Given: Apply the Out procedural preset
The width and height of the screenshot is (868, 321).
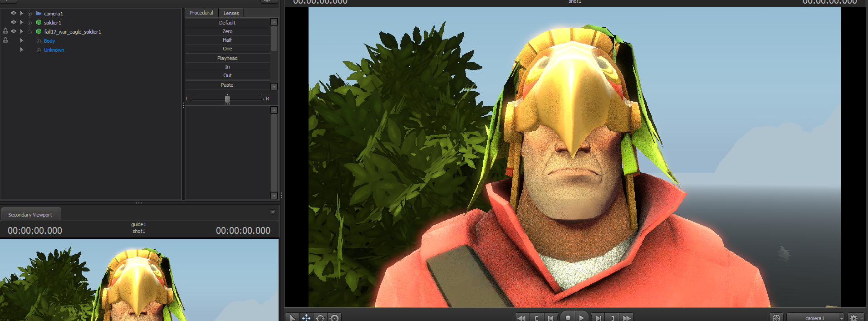Looking at the screenshot, I should 227,75.
